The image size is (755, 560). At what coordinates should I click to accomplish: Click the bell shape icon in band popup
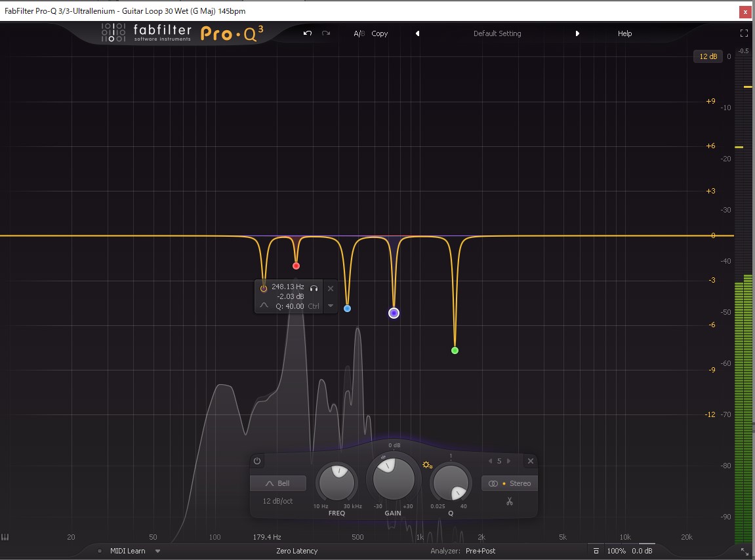click(264, 306)
